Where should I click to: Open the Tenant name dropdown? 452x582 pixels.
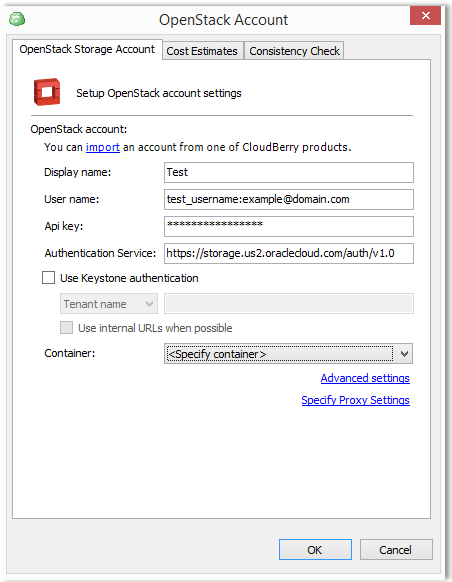(x=109, y=304)
